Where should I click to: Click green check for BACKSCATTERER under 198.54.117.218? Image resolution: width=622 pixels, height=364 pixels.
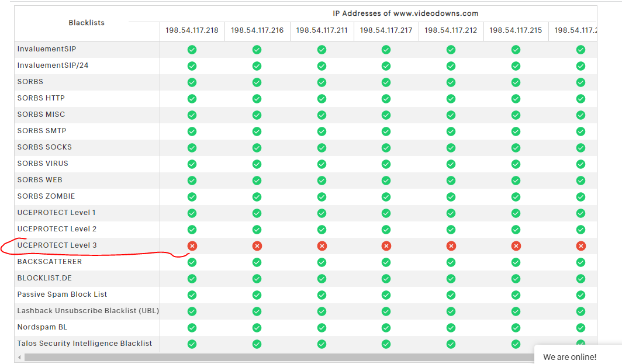coord(192,262)
